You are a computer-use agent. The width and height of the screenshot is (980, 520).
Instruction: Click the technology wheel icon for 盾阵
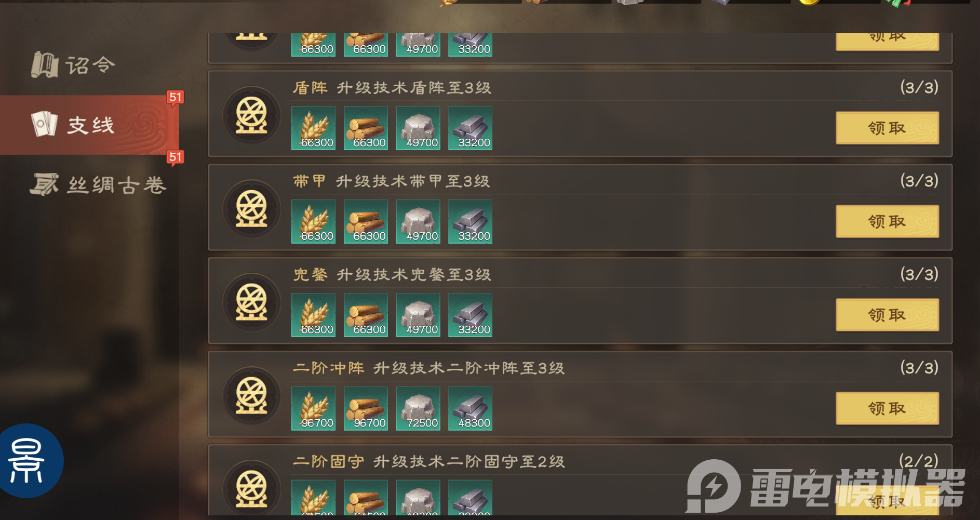(252, 115)
